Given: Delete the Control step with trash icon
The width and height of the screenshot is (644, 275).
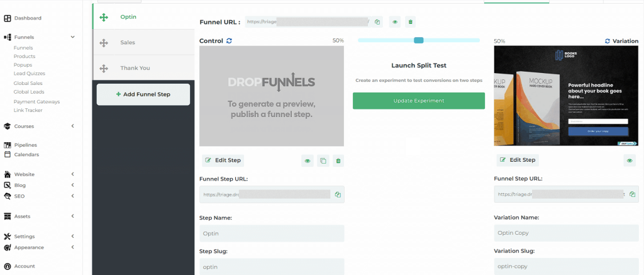Looking at the screenshot, I should [x=338, y=160].
